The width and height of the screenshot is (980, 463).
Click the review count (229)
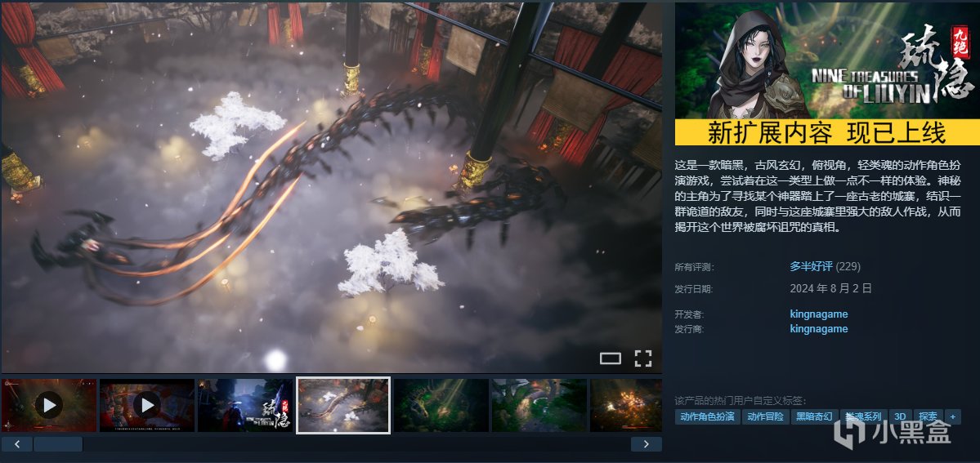(848, 266)
